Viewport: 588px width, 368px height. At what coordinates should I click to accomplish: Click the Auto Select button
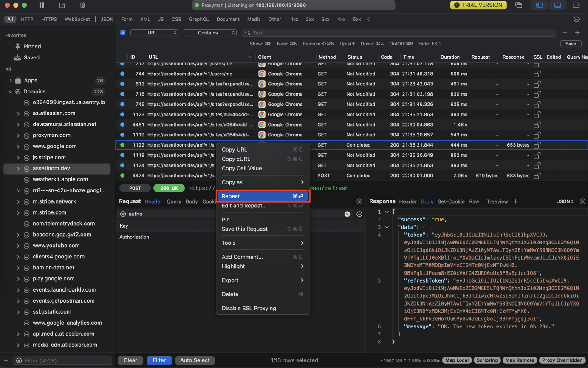point(195,360)
